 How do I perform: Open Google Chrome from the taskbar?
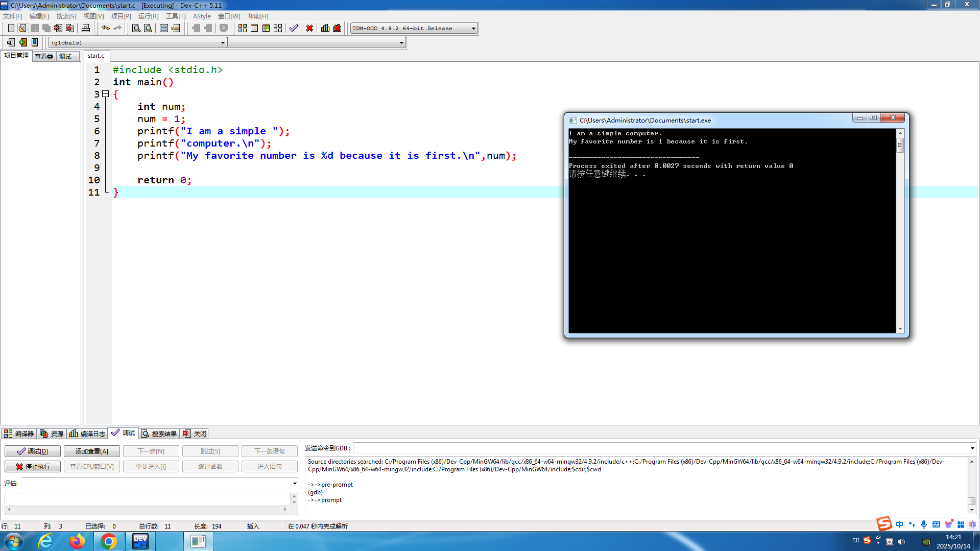tap(108, 541)
